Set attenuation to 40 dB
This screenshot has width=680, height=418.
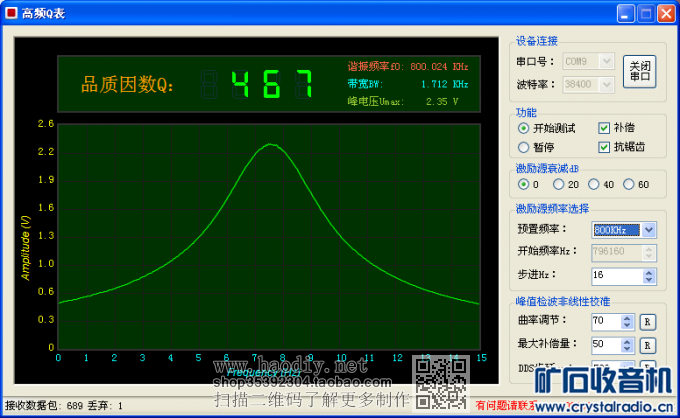click(x=594, y=184)
